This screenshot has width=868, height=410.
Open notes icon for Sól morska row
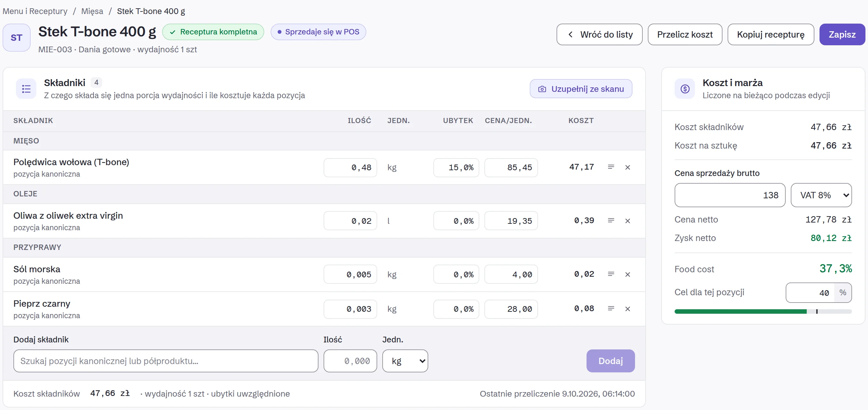point(611,274)
